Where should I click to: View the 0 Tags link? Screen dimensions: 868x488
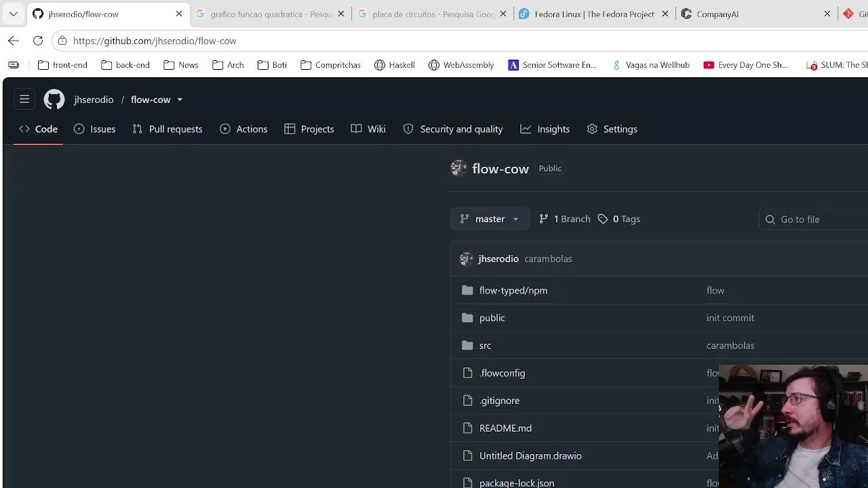[x=619, y=219]
